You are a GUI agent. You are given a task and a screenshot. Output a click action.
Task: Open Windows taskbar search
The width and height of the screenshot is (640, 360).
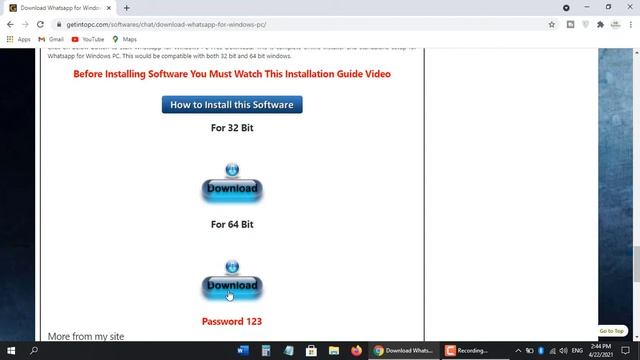click(34, 351)
